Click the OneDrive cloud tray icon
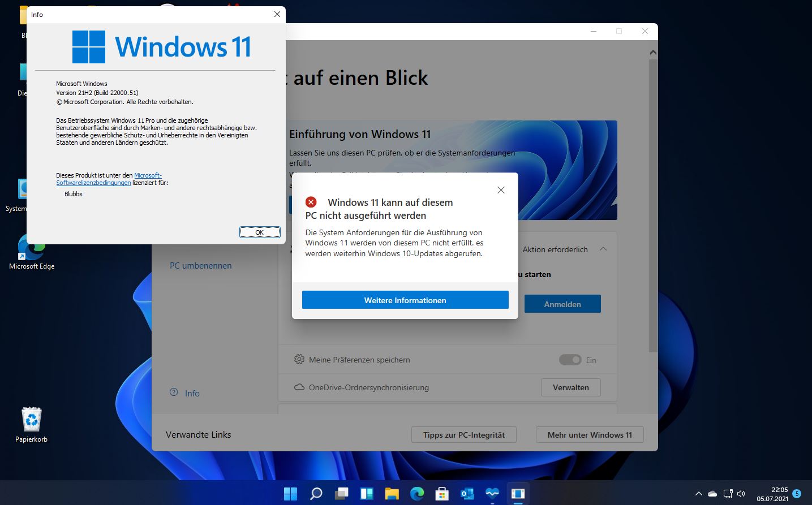This screenshot has height=505, width=812. [x=712, y=494]
